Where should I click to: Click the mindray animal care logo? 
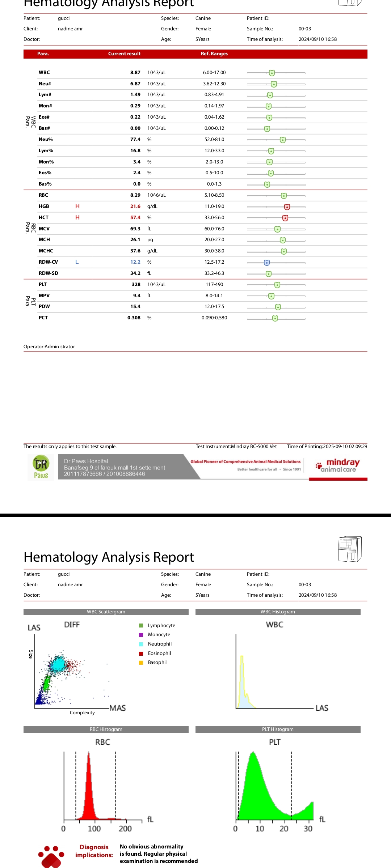click(338, 465)
